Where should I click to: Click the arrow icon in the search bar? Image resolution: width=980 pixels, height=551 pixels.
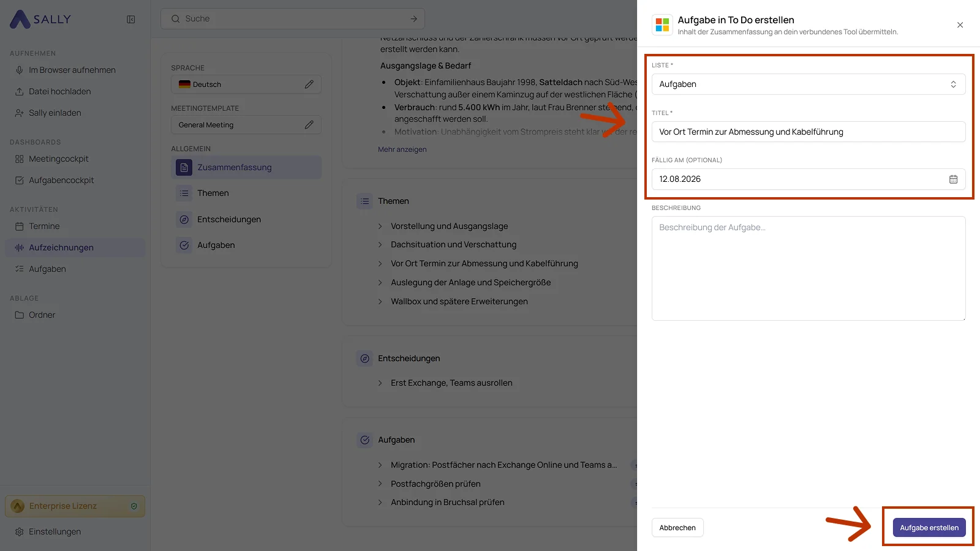(x=413, y=19)
